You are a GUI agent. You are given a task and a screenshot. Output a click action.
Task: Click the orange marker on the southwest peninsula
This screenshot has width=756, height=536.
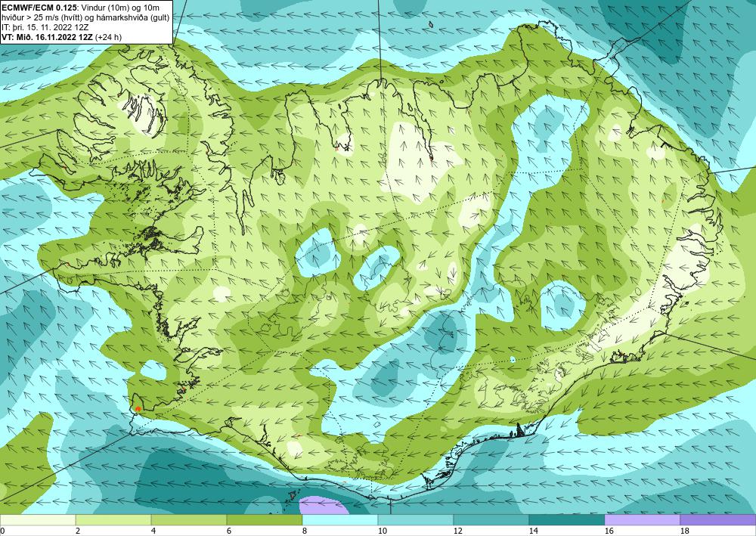pyautogui.click(x=138, y=408)
